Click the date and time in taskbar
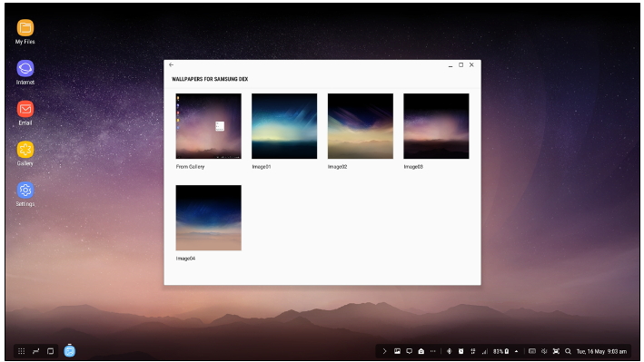 point(601,351)
